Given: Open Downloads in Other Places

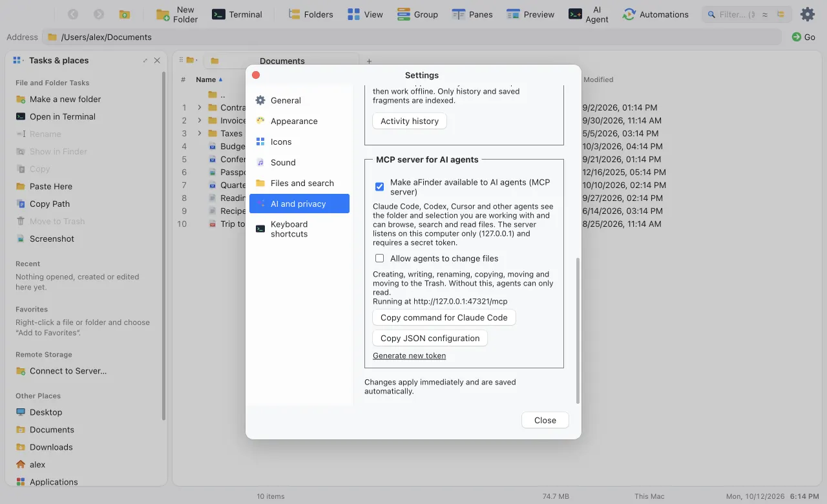Looking at the screenshot, I should 51,447.
